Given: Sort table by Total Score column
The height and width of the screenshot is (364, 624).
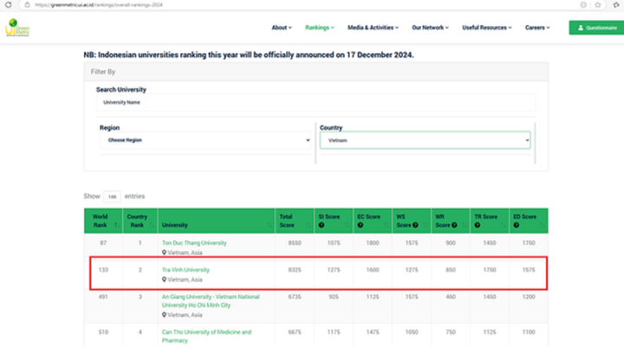Looking at the screenshot, I should 295,221.
